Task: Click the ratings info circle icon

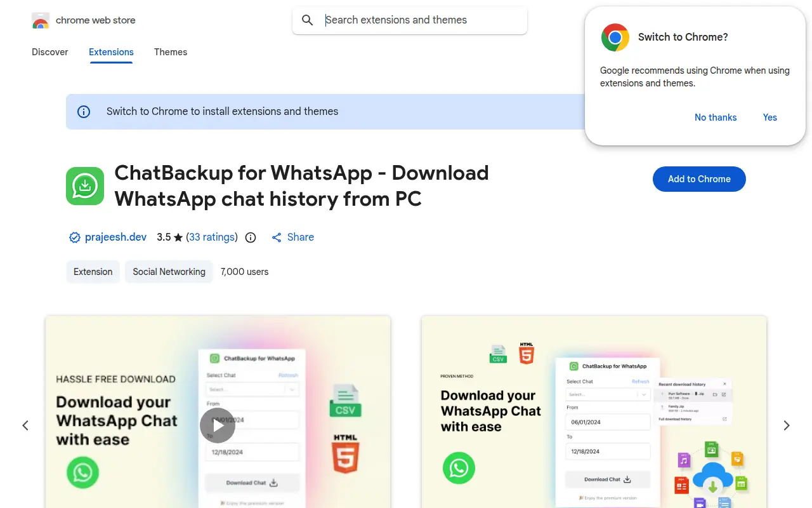Action: point(251,237)
